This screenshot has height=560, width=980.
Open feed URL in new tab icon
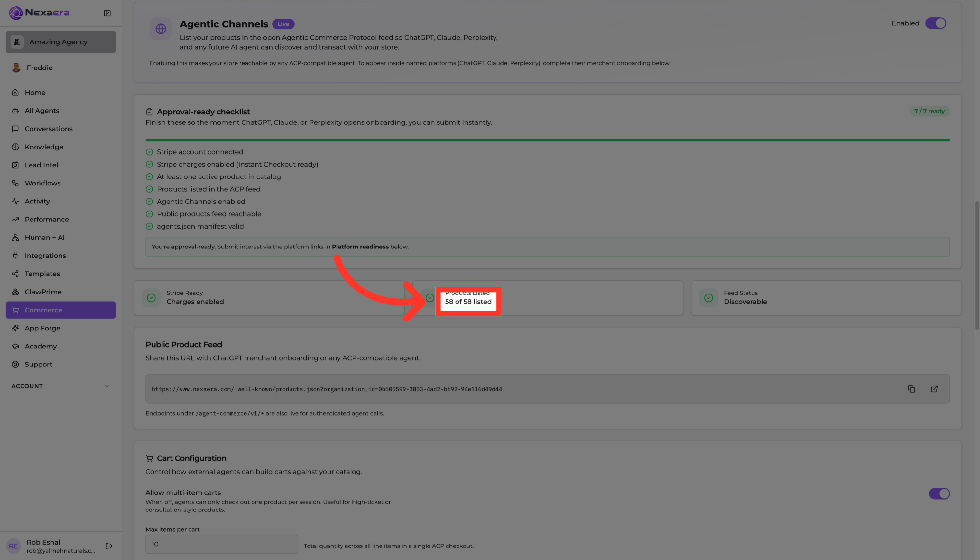934,389
